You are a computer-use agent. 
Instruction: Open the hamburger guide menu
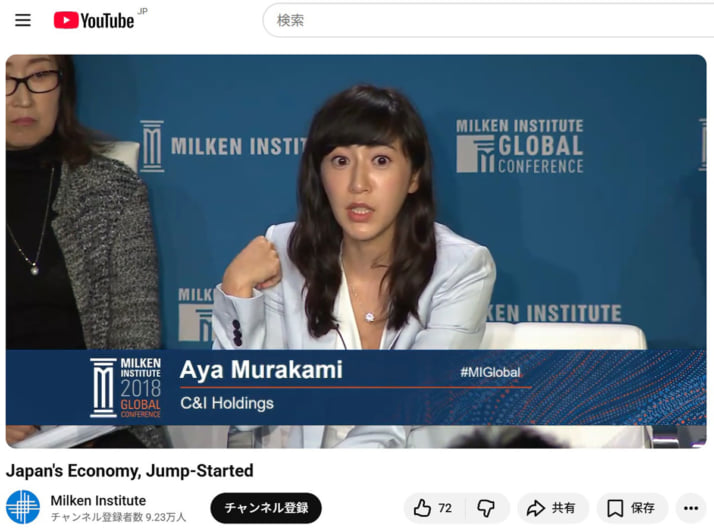23,20
